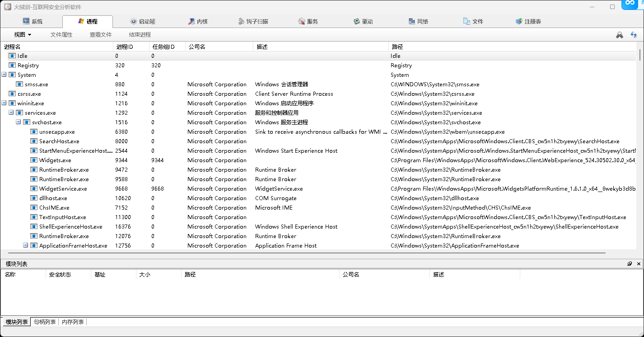This screenshot has height=337, width=644.
Task: Click the process icon beside Idle
Action: point(12,56)
